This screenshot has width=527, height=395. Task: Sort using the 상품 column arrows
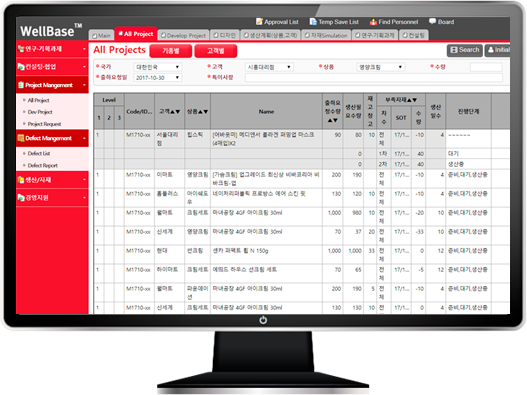pyautogui.click(x=203, y=112)
